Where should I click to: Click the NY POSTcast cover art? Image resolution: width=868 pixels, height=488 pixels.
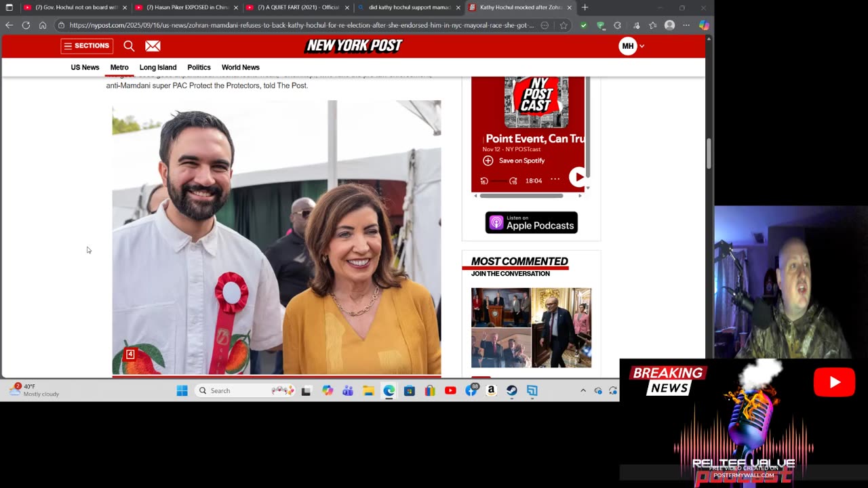(x=536, y=101)
